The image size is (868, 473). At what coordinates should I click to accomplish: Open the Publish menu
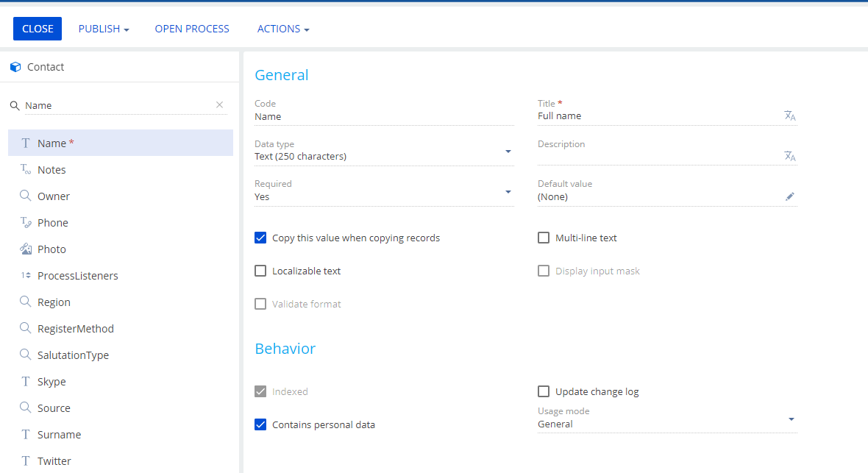tap(104, 29)
